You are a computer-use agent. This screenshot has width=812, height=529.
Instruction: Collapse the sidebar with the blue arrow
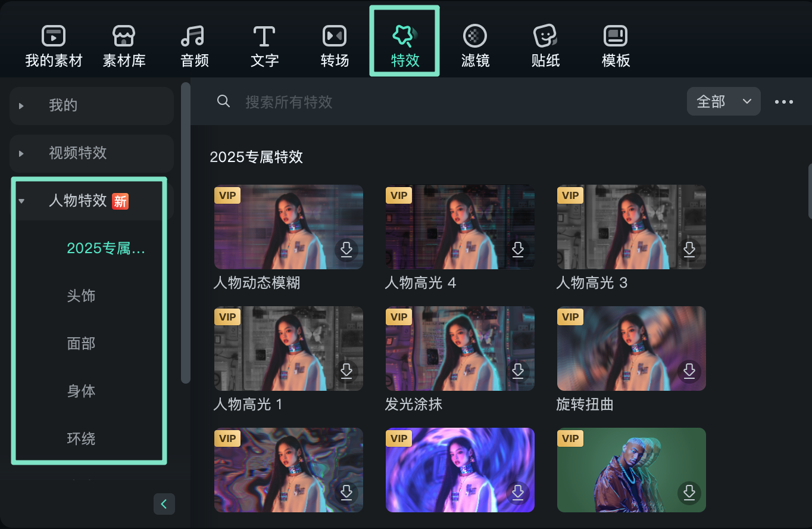click(x=164, y=503)
